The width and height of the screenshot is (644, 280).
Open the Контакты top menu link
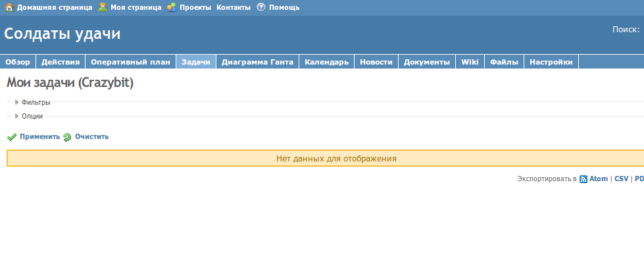[x=234, y=7]
